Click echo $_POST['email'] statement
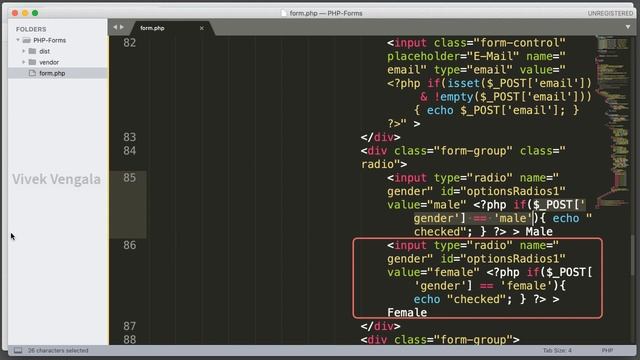Image resolution: width=640 pixels, height=360 pixels. (x=496, y=110)
